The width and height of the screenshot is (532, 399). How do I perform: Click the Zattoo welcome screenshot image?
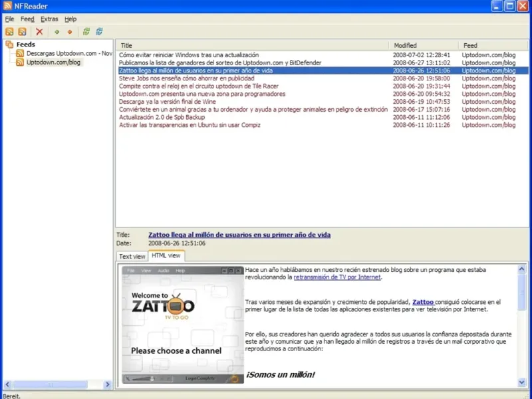[183, 325]
